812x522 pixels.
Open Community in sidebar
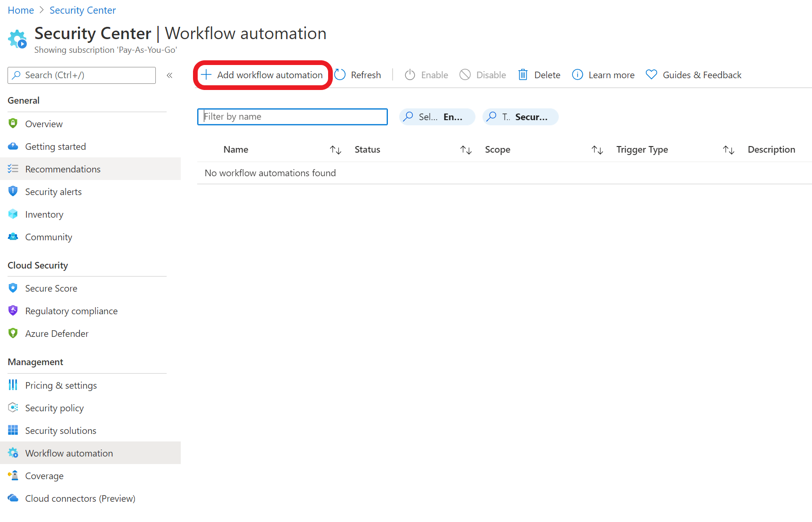90,237
